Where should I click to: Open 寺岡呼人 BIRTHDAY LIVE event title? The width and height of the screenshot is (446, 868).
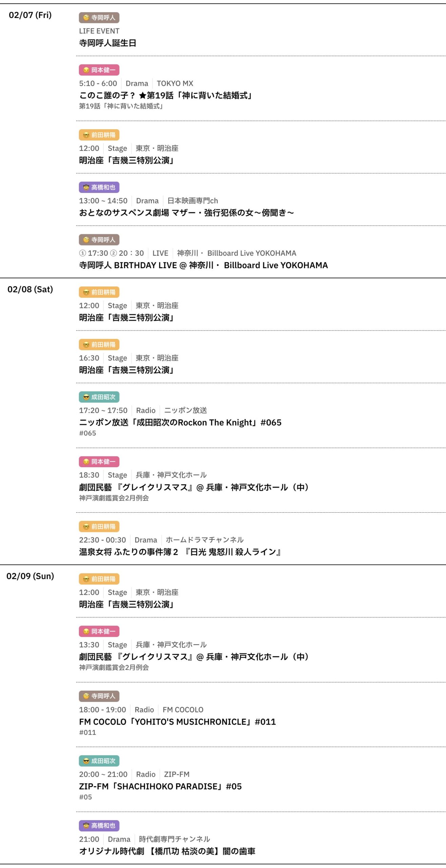pyautogui.click(x=203, y=265)
